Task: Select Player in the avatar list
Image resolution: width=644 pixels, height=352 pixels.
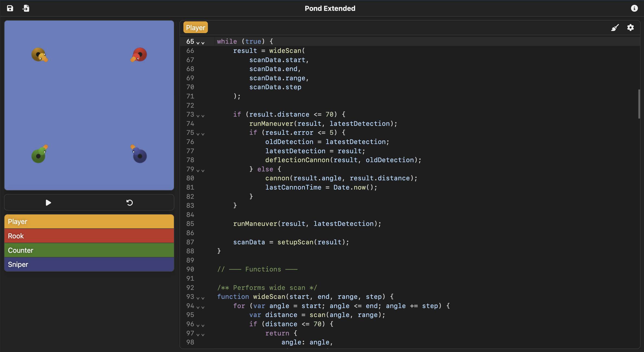Action: [x=89, y=222]
